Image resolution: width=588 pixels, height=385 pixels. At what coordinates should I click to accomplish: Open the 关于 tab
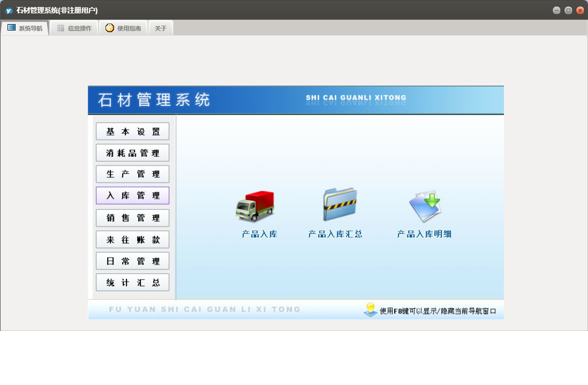(x=161, y=28)
